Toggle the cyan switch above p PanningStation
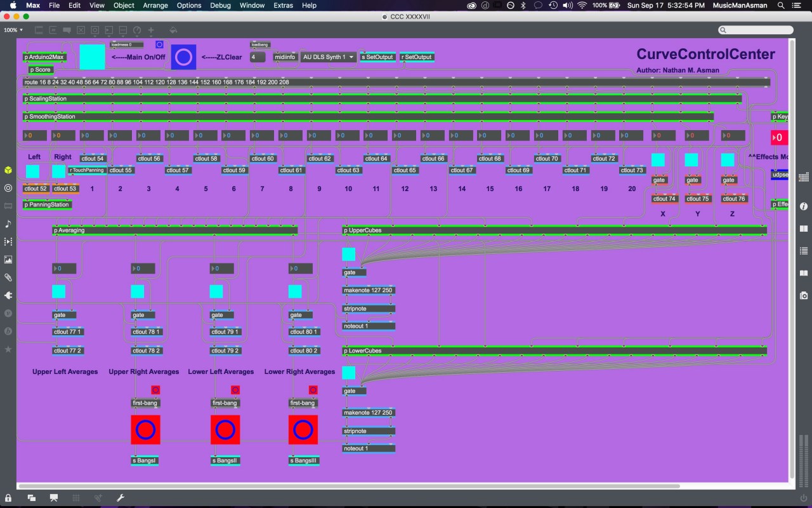This screenshot has width=812, height=508. [x=32, y=171]
